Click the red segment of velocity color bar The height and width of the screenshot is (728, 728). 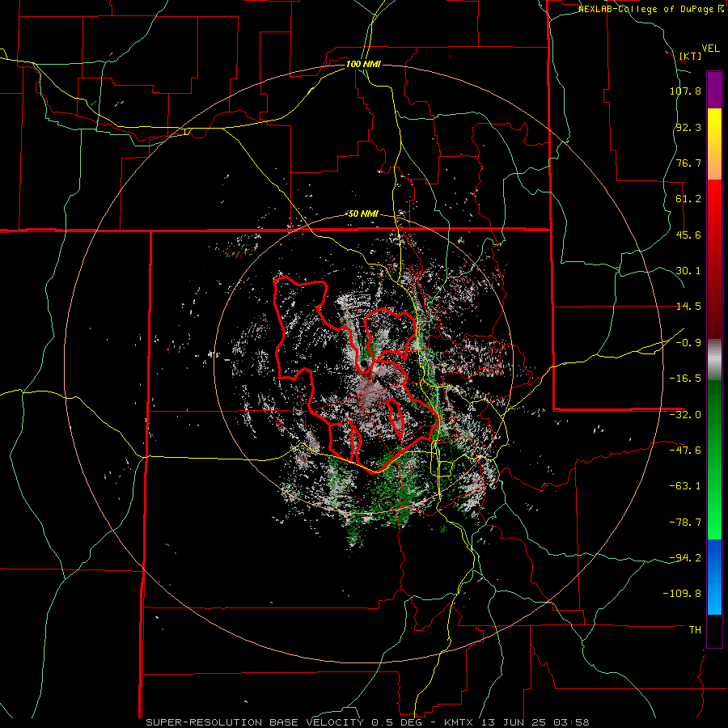714,259
